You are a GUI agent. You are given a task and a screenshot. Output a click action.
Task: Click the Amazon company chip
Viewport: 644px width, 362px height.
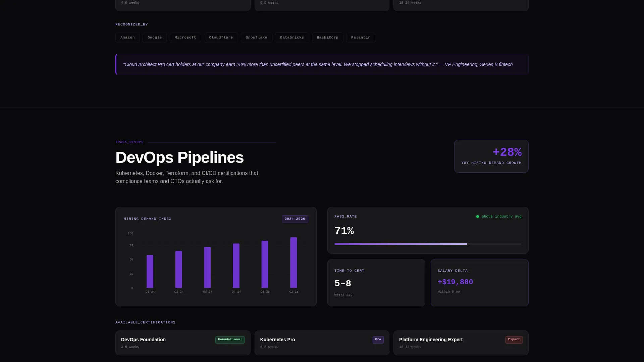pyautogui.click(x=127, y=38)
